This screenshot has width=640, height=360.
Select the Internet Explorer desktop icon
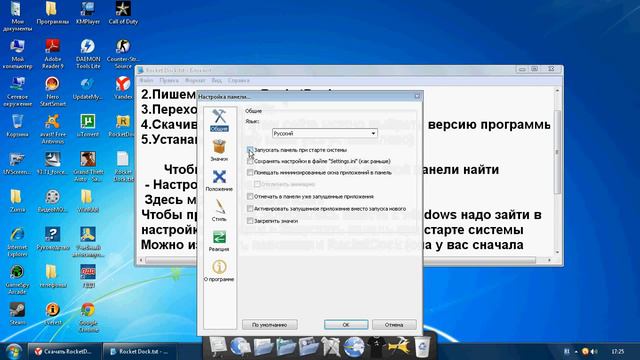pyautogui.click(x=17, y=242)
